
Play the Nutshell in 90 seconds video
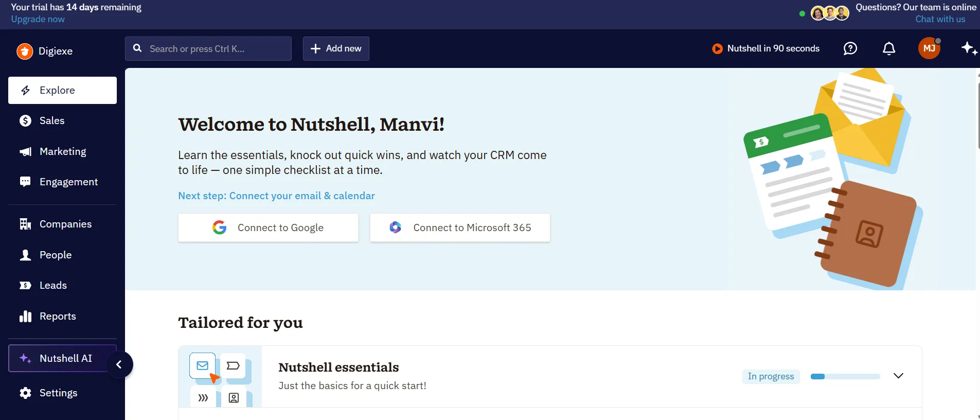(x=766, y=48)
